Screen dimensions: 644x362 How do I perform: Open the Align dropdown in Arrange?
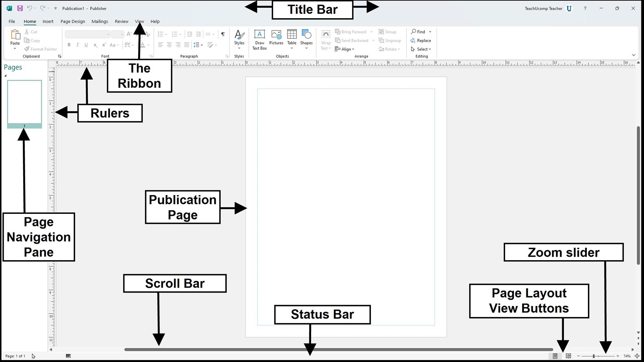tap(345, 49)
